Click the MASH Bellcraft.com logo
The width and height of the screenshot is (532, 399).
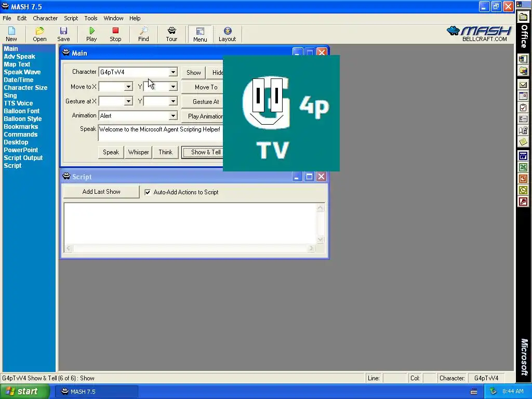pos(479,34)
